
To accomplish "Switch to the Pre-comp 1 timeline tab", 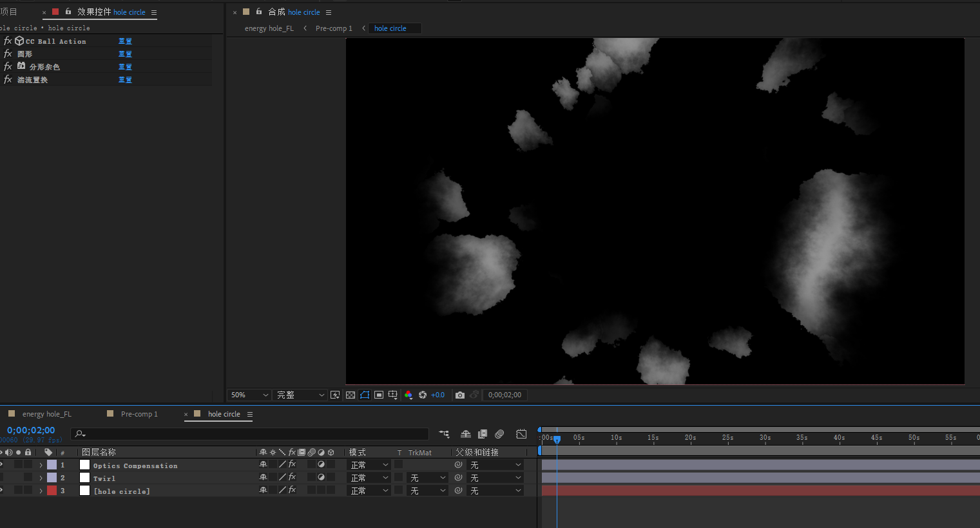I will click(x=139, y=414).
